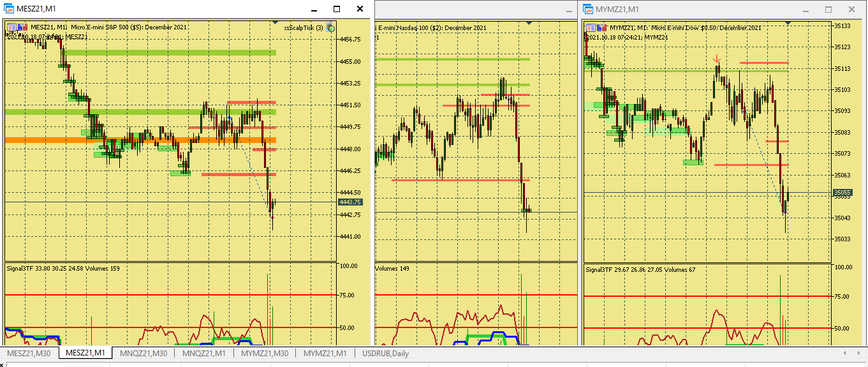Close the MYMZ21,M1 chart window

[851, 10]
